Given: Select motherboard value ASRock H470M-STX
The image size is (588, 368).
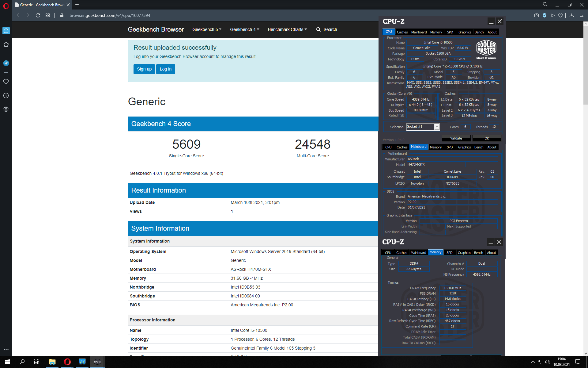Looking at the screenshot, I should tap(251, 269).
